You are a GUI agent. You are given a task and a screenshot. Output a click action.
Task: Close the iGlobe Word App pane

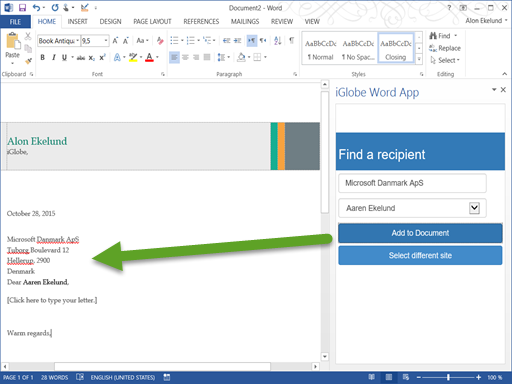click(x=503, y=90)
